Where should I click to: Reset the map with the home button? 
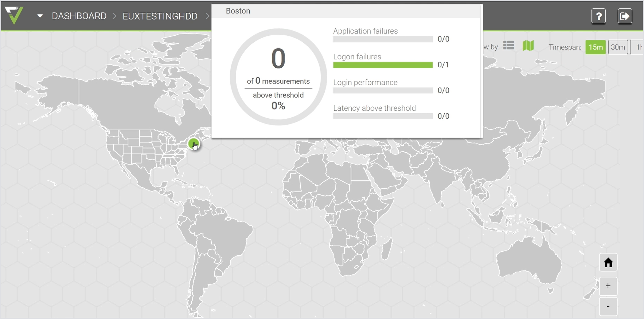click(x=608, y=263)
